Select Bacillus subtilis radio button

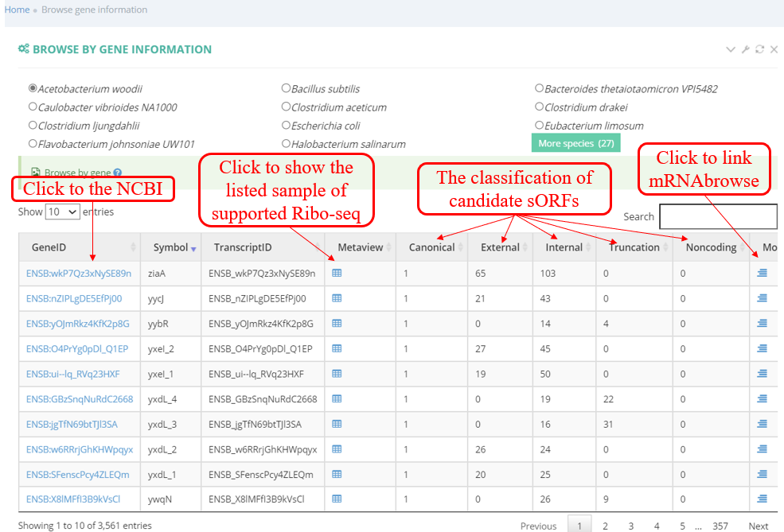[x=286, y=89]
